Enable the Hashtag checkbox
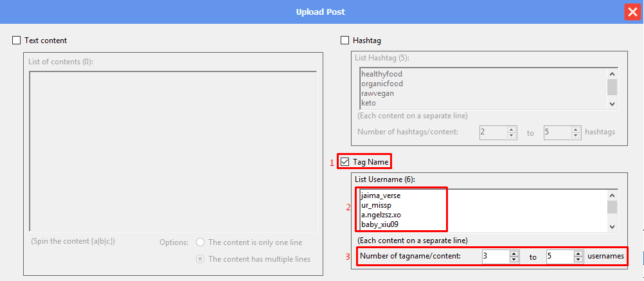 coord(345,41)
